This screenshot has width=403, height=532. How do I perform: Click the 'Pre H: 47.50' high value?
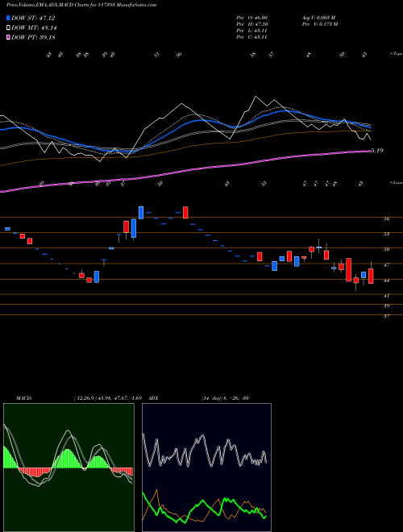pos(254,23)
